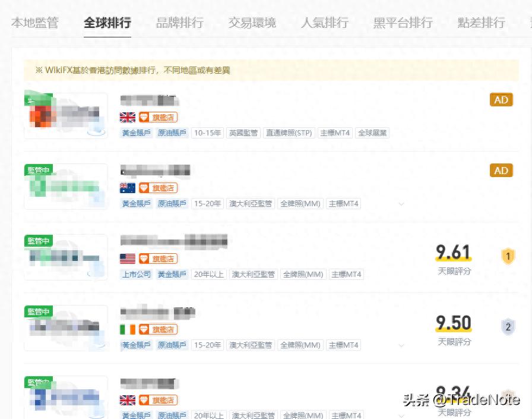This screenshot has height=419, width=532.
Task: Click the 上市公司 tag on the 9.61 broker
Action: pyautogui.click(x=137, y=274)
